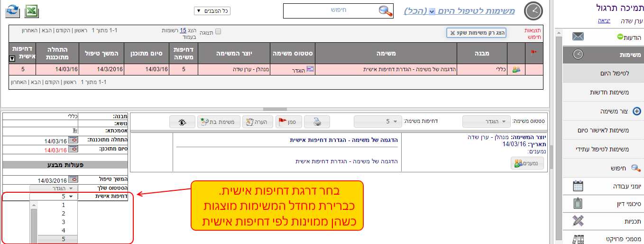Click the eye view button
The image size is (644, 244).
(182, 122)
